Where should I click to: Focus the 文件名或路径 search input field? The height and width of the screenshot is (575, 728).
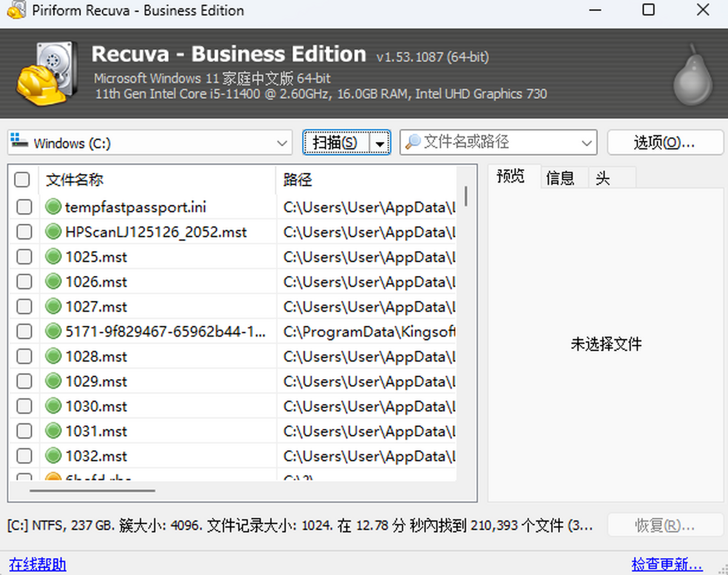(497, 143)
